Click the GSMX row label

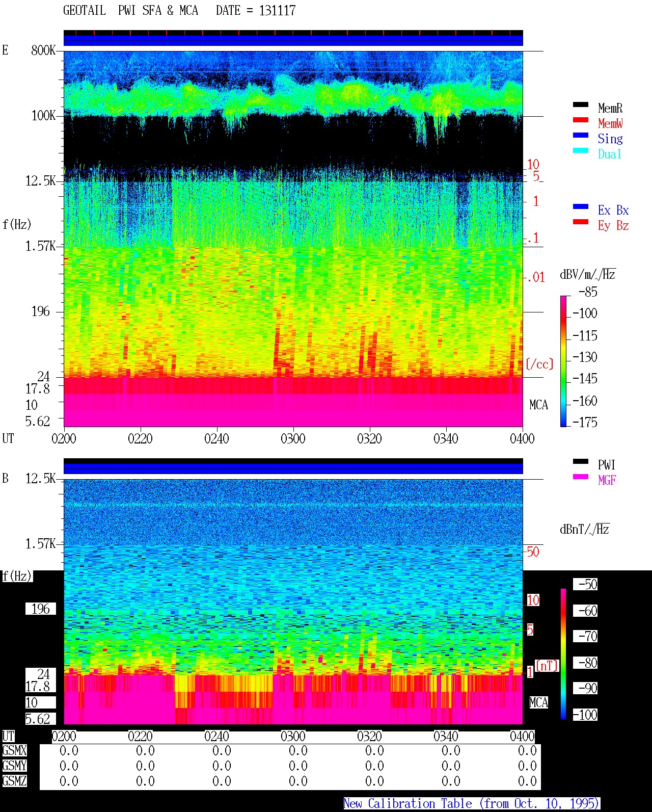(14, 751)
